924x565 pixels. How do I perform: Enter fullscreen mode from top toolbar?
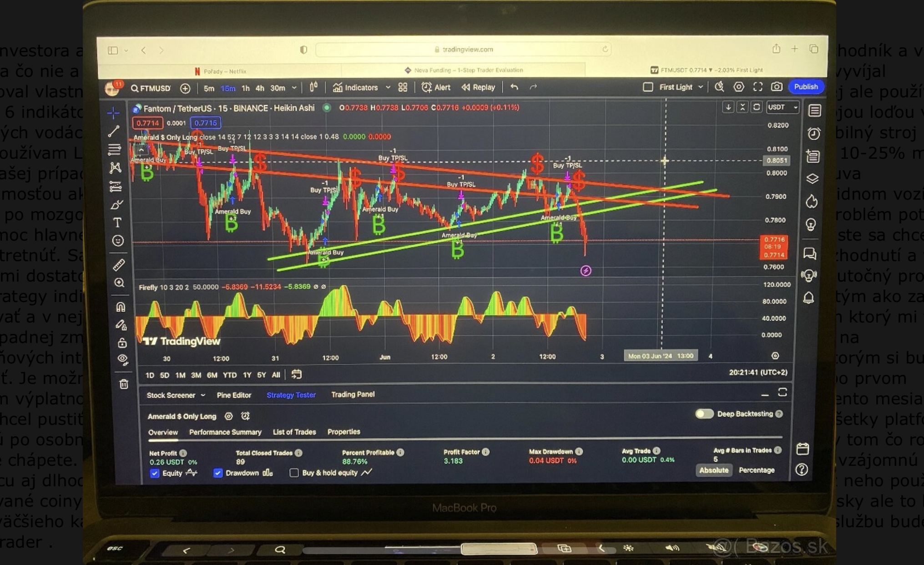tap(758, 86)
